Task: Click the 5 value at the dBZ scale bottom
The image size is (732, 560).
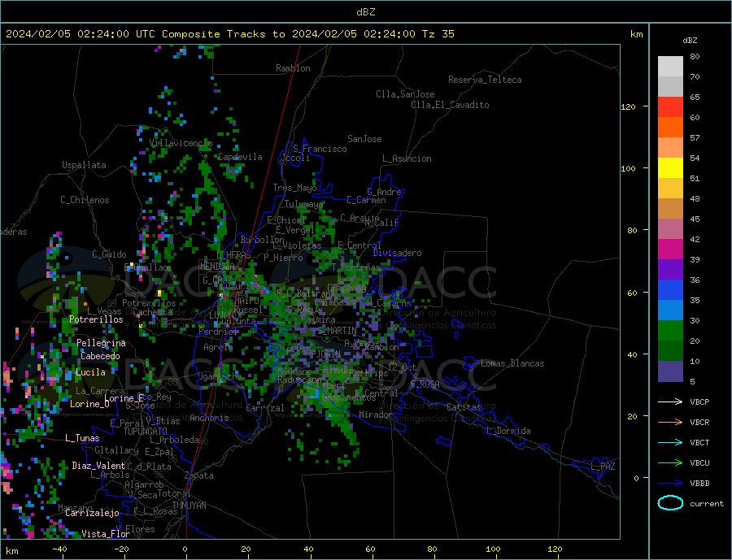Action: [x=692, y=382]
